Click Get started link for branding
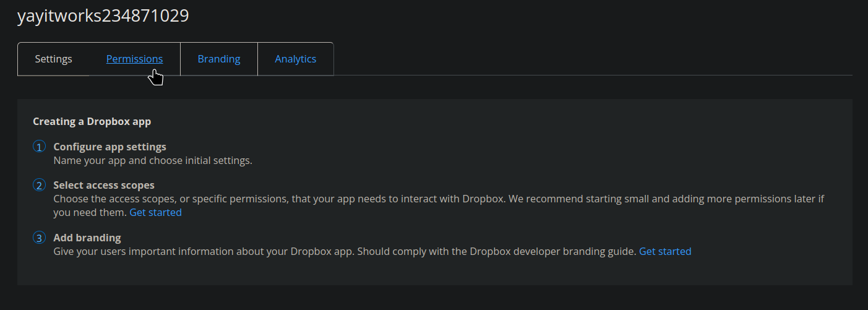 click(x=665, y=251)
